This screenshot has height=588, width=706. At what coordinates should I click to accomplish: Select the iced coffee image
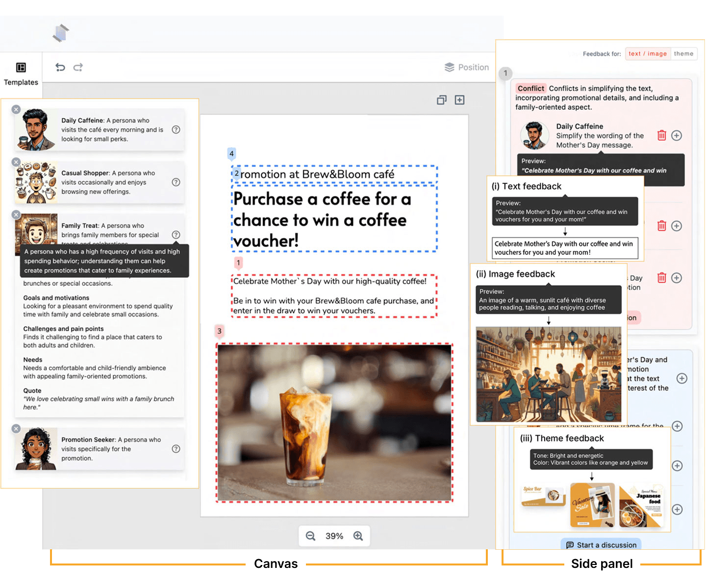click(x=334, y=423)
